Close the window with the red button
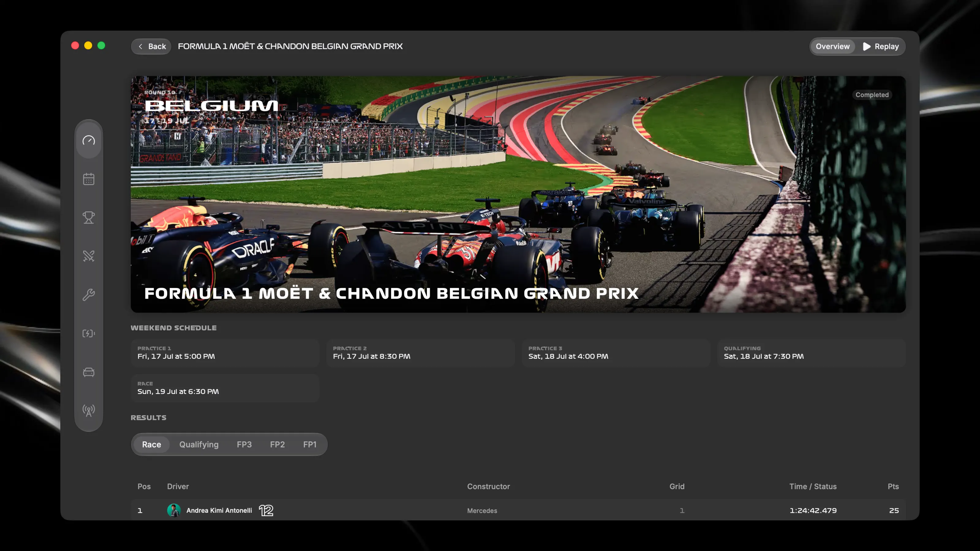Screen dimensions: 980x551 [75, 46]
